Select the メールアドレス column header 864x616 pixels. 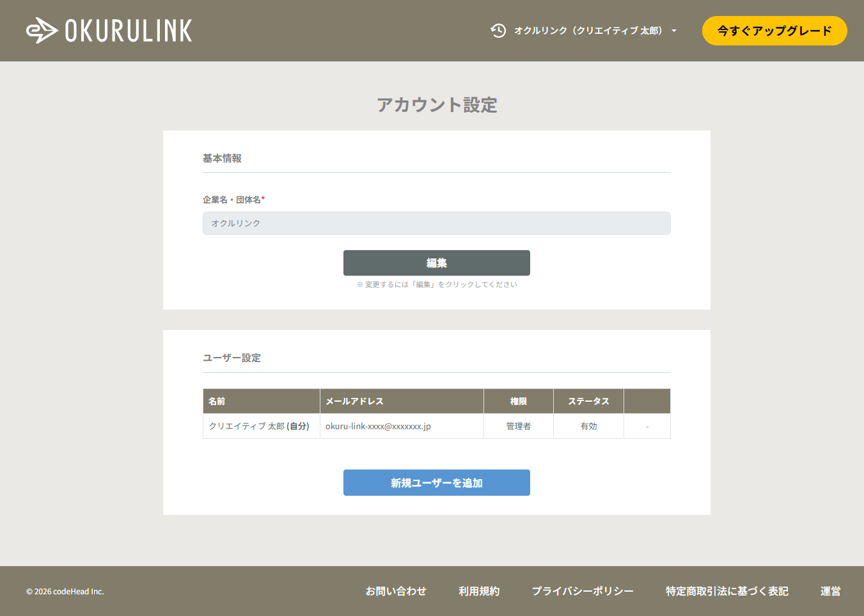[354, 401]
